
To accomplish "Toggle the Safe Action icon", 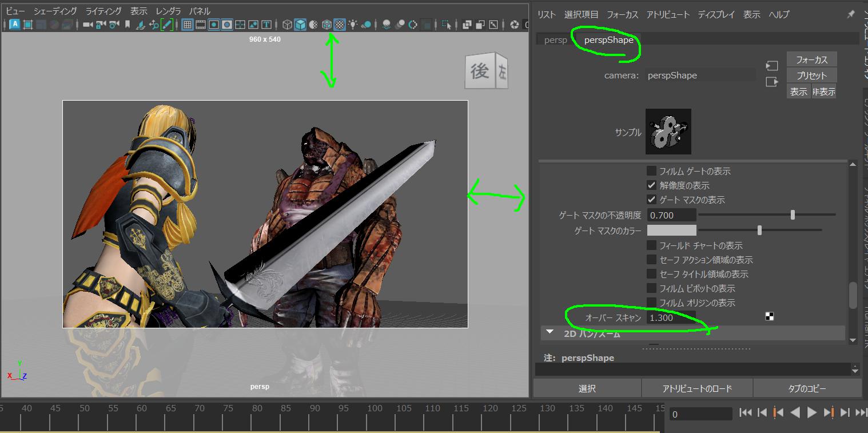I will coord(253,25).
